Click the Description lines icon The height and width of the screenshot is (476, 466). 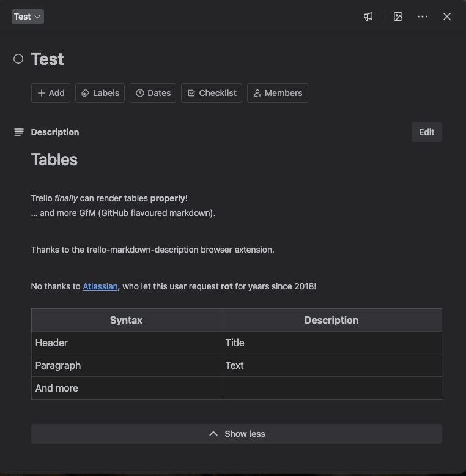(x=19, y=132)
